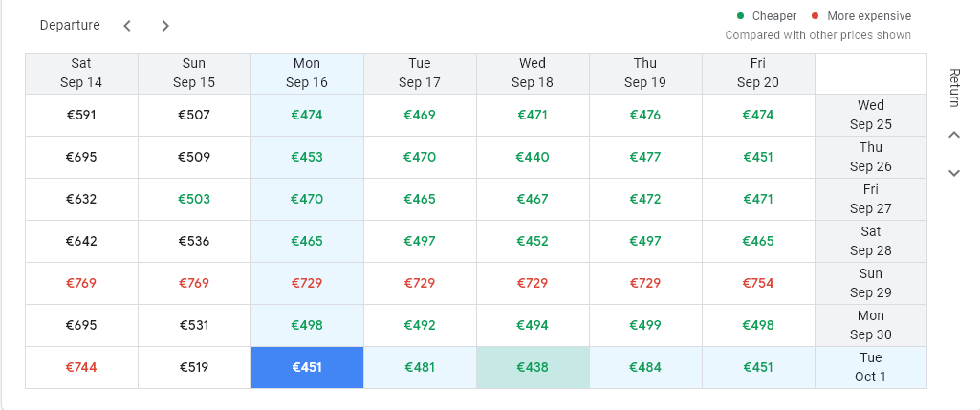Select the €744 Saturday fare returning Oct 1

(x=81, y=367)
